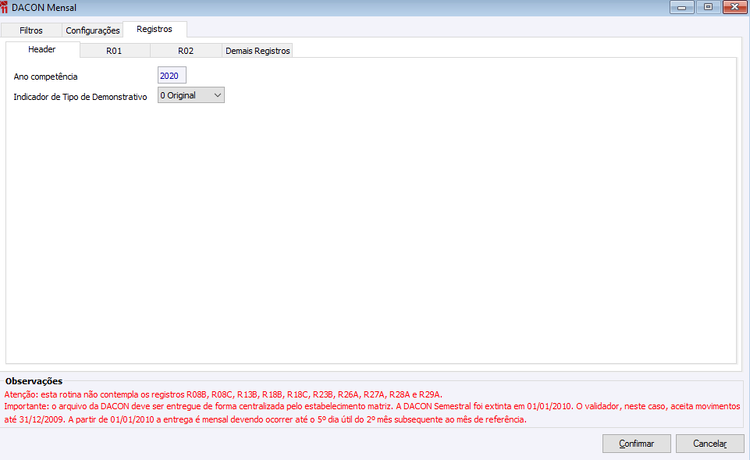
Task: Click the Observações heading
Action: [x=33, y=381]
